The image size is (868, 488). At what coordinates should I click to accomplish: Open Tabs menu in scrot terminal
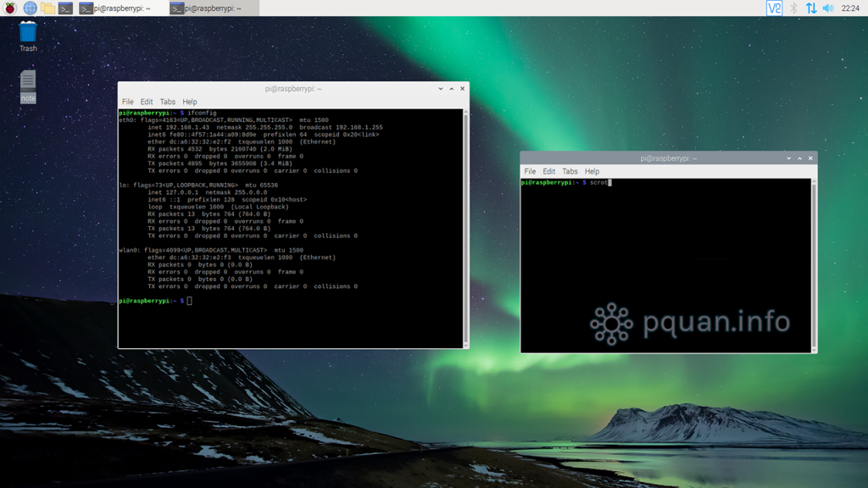(x=570, y=171)
